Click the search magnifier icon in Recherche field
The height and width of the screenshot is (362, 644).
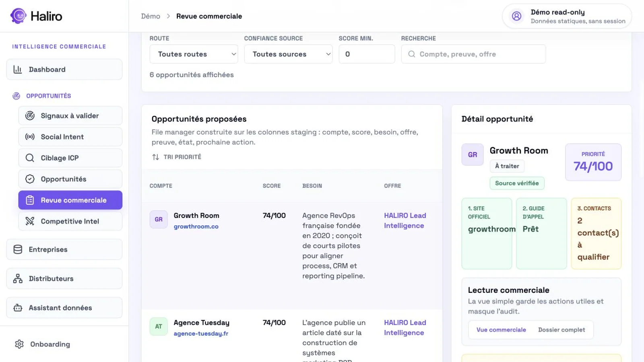(x=412, y=54)
